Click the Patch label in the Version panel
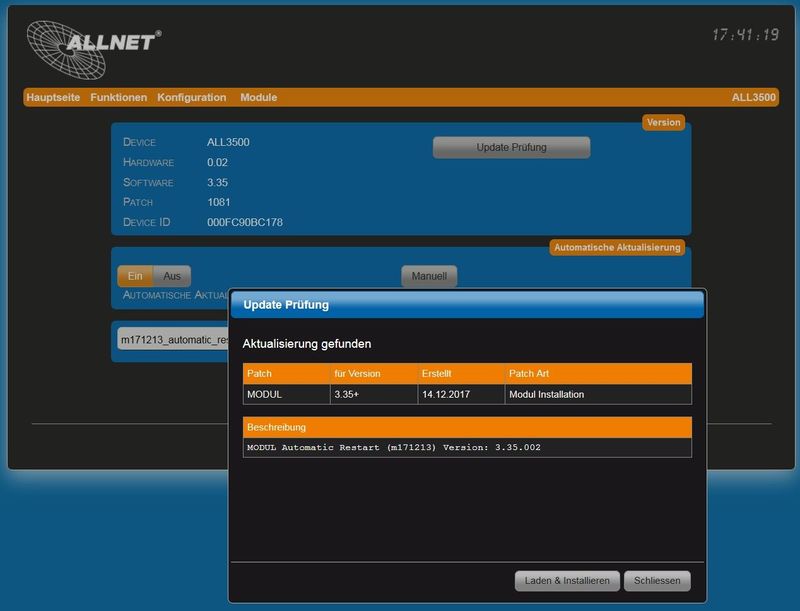This screenshot has width=800, height=611. [138, 202]
